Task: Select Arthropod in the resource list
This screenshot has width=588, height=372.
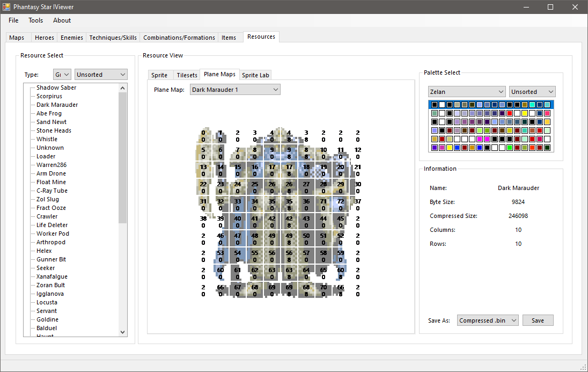Action: point(50,242)
